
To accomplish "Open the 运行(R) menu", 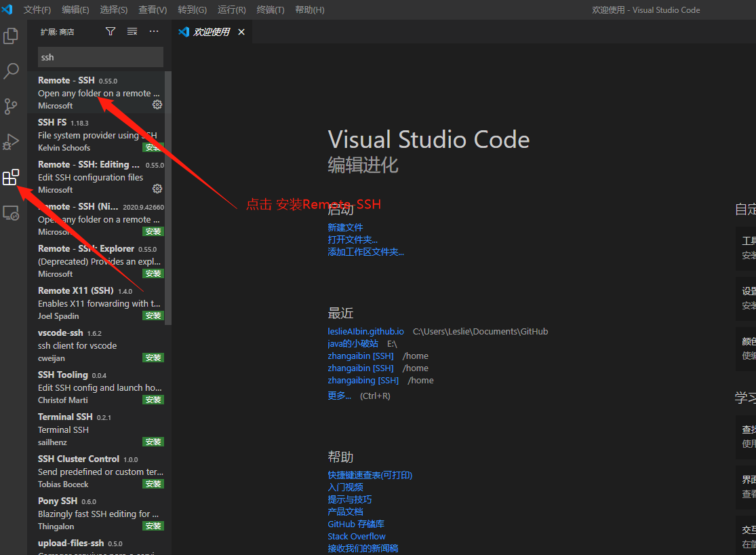I will click(x=232, y=9).
